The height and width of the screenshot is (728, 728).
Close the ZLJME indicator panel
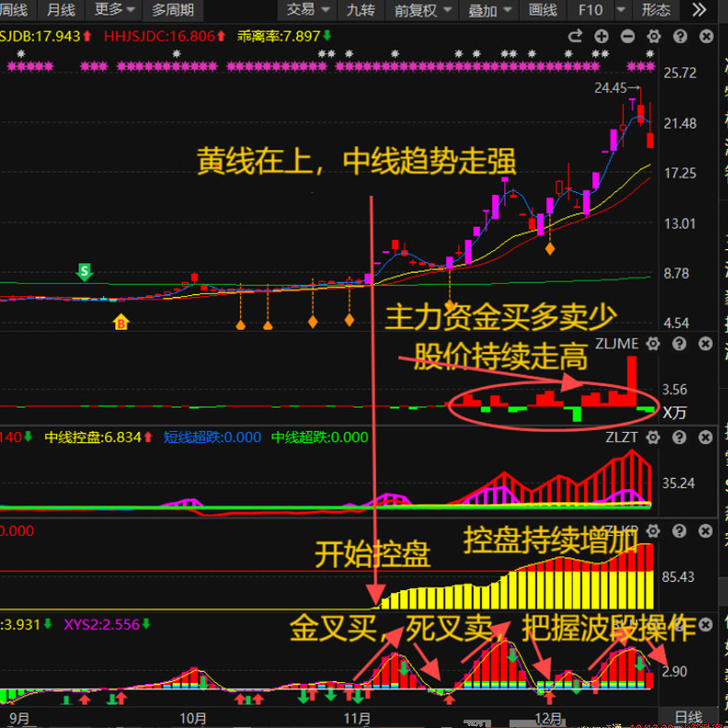[x=706, y=344]
